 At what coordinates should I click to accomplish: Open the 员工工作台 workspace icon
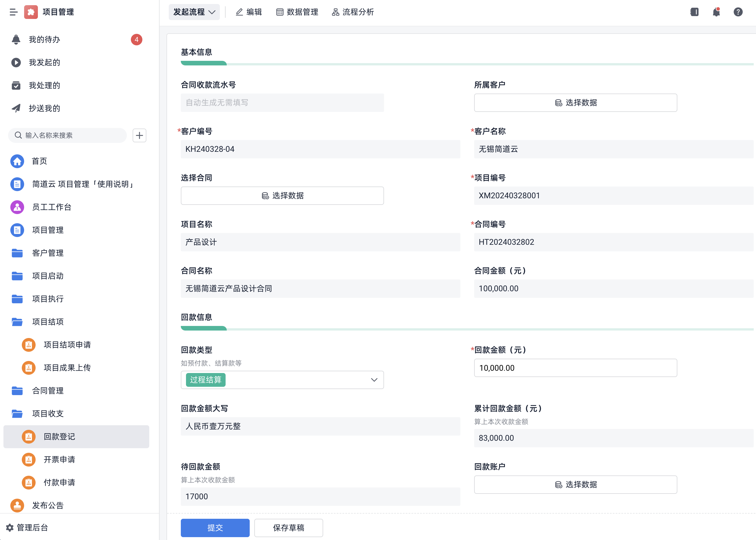click(x=17, y=207)
